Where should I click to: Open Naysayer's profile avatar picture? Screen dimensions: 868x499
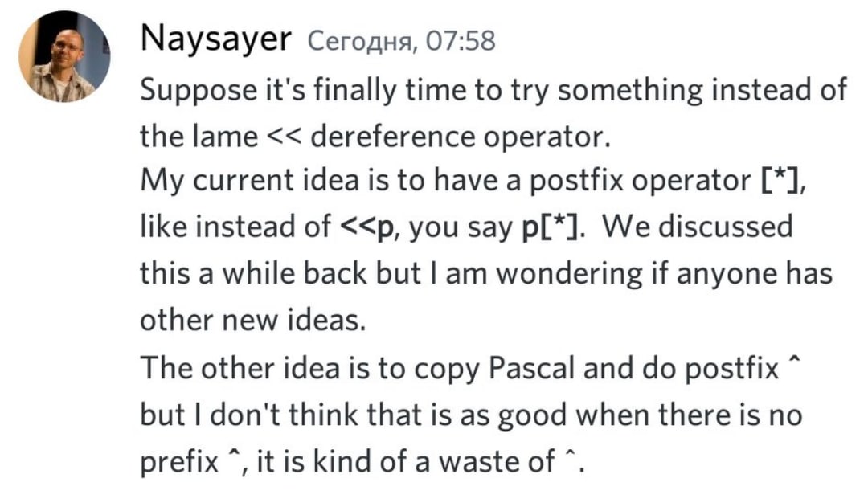64,56
